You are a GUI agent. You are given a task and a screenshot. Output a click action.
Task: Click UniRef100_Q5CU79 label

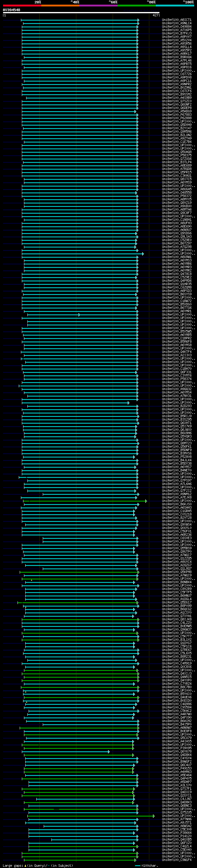(x=177, y=738)
